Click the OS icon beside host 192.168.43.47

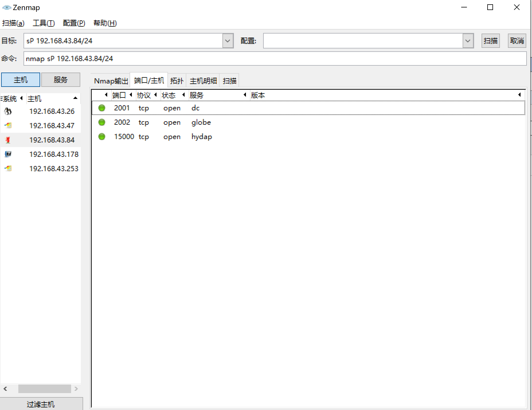tap(8, 126)
